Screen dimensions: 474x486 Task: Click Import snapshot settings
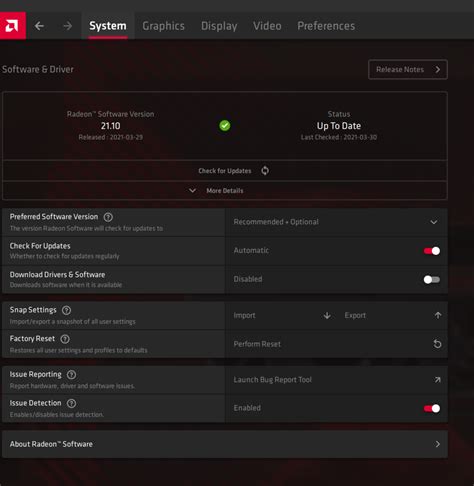[x=282, y=315]
